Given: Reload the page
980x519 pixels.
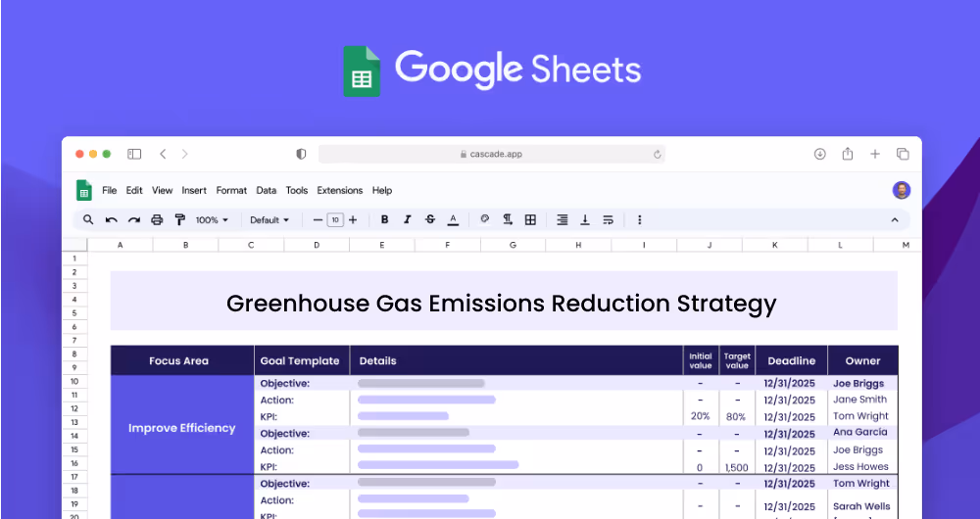Looking at the screenshot, I should (657, 155).
